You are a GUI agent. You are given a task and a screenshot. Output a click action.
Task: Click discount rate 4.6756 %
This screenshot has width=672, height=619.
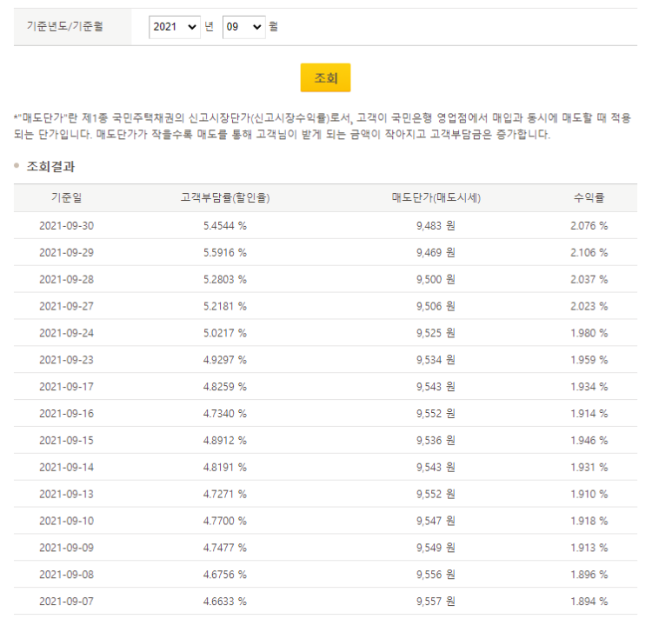[225, 575]
